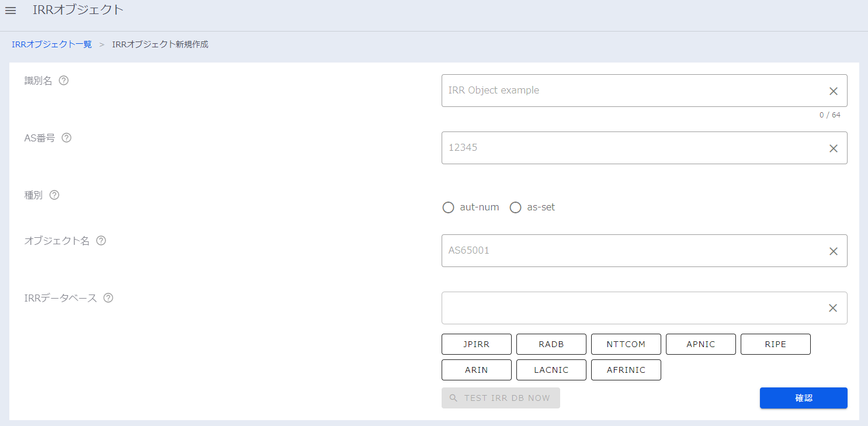Screen dimensions: 868x426
Task: Choose the APNIC database button
Action: click(700, 344)
